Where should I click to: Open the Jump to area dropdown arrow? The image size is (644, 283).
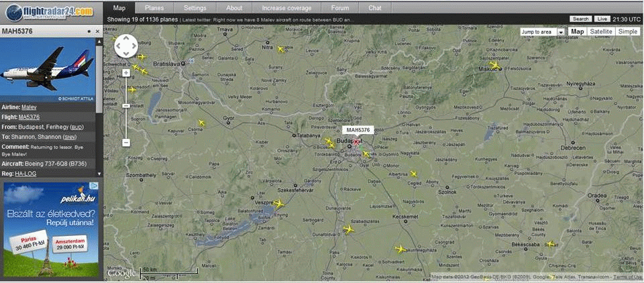click(x=561, y=32)
